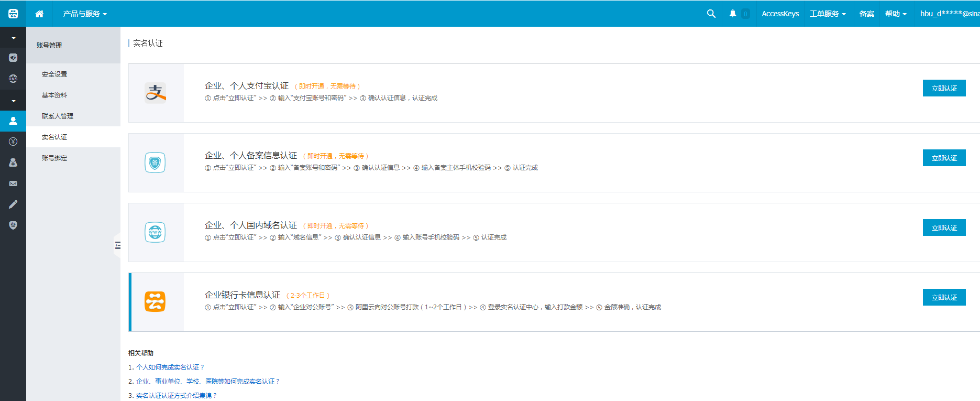Screen dimensions: 980x401
Task: Open the DNS service sidebar icon
Action: coord(13,79)
